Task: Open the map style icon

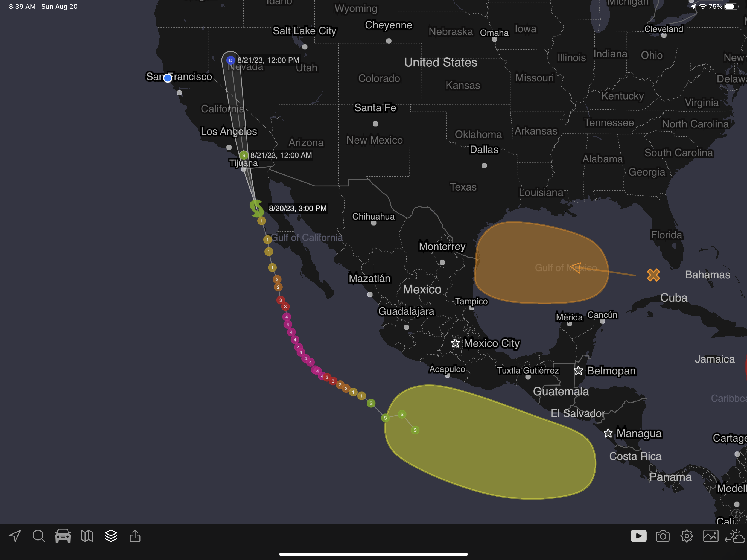Action: [x=87, y=536]
